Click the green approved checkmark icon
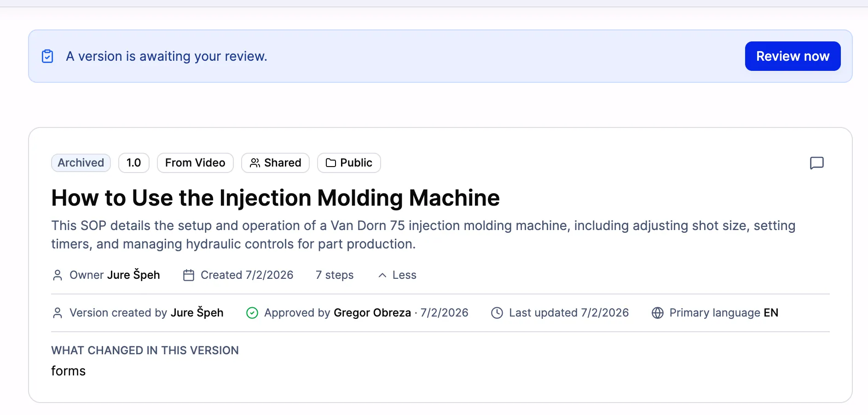Viewport: 868px width, 415px height. click(252, 313)
